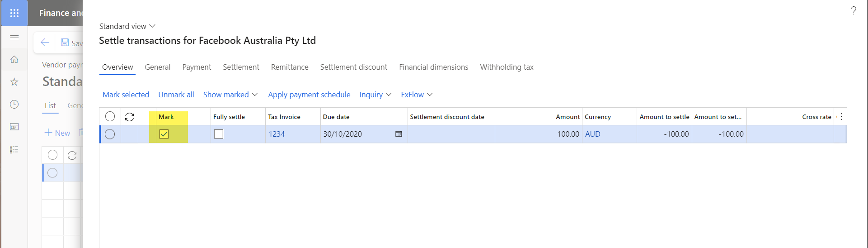Select all rows in background journal grid
The height and width of the screenshot is (248, 868).
click(x=52, y=155)
